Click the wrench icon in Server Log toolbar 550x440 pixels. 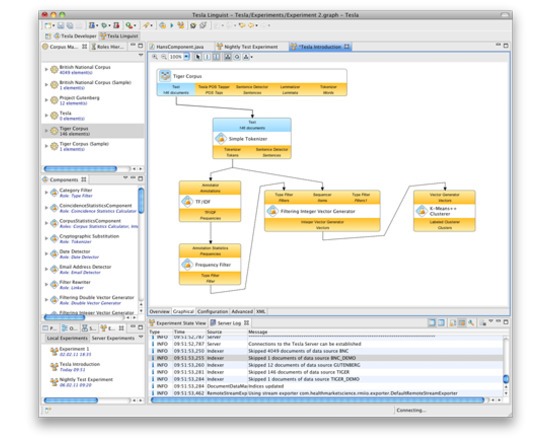[471, 322]
